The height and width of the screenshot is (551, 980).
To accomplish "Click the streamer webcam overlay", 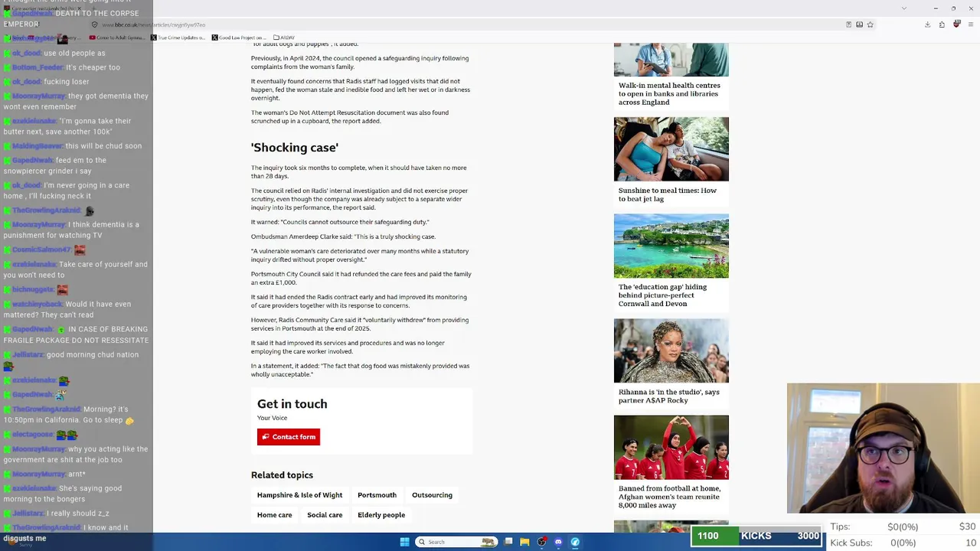I will (884, 448).
